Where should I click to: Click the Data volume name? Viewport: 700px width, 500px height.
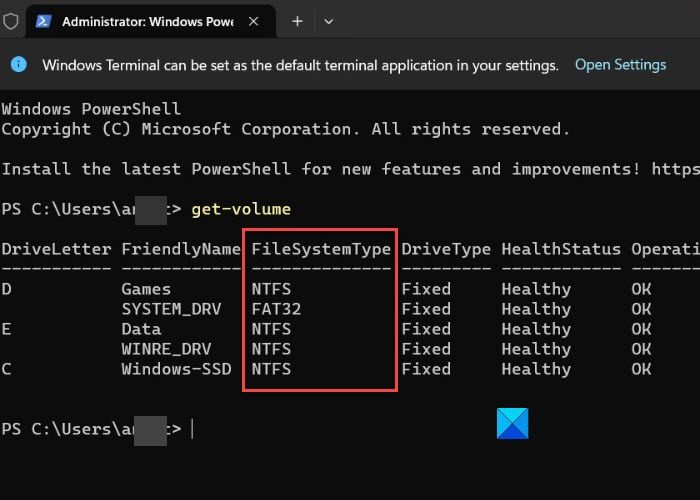141,329
